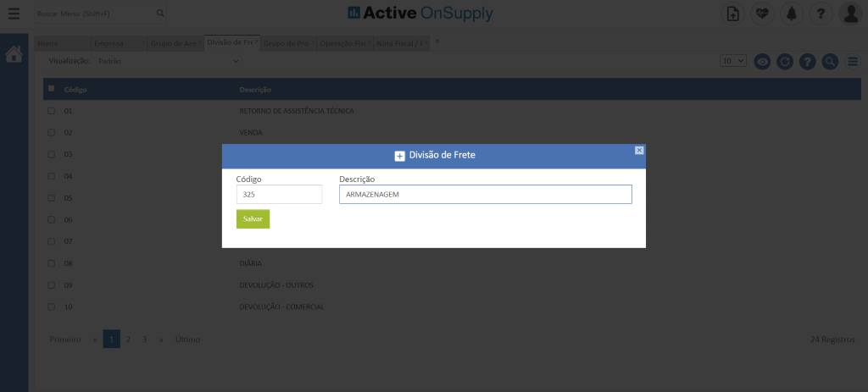
Task: Check the row 07 checkbox
Action: (x=52, y=241)
